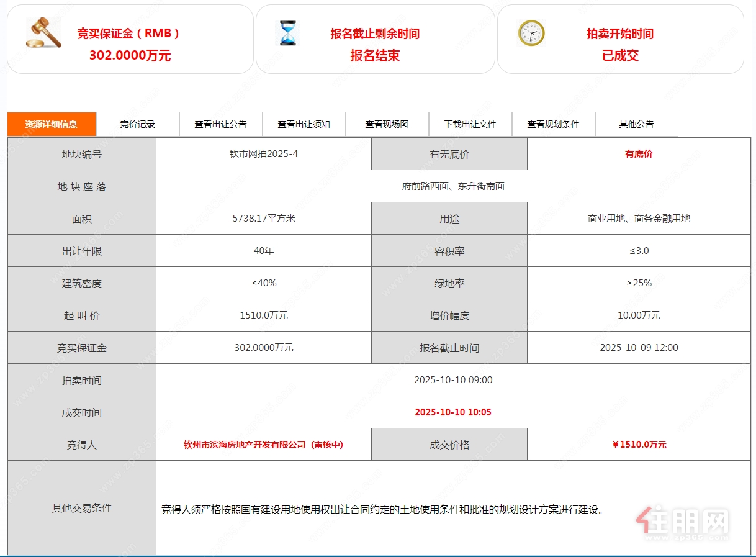Click the 报名结束 status text
Viewport: 756px width, 557px height.
click(375, 56)
